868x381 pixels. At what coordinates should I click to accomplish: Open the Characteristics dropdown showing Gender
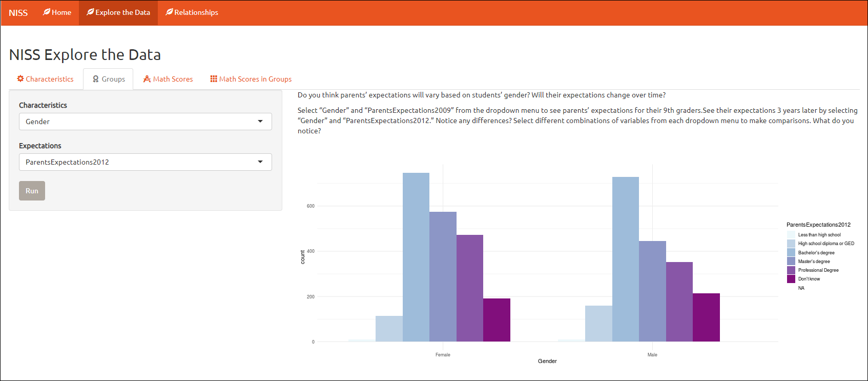[x=145, y=122]
